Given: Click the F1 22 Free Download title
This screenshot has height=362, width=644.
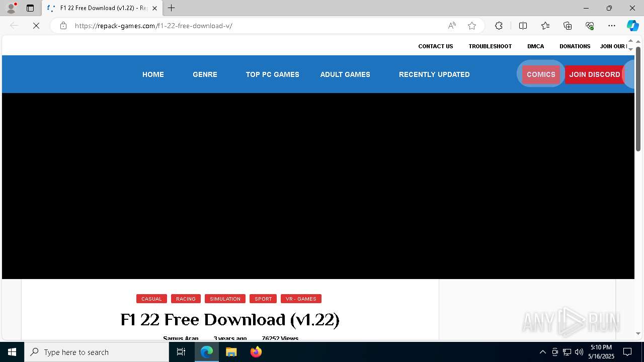Looking at the screenshot, I should [x=230, y=320].
